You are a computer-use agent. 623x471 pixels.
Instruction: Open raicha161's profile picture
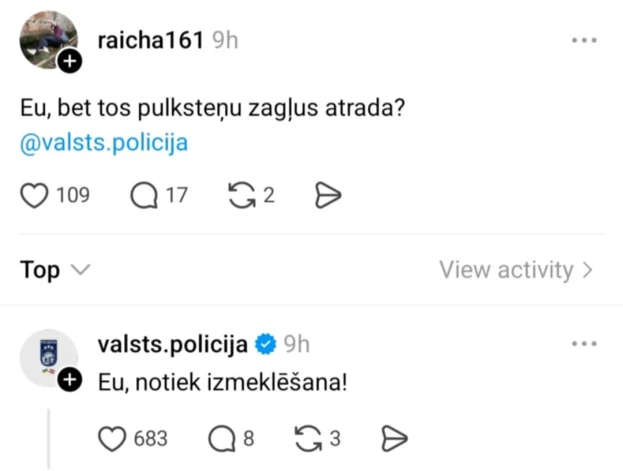[x=47, y=38]
